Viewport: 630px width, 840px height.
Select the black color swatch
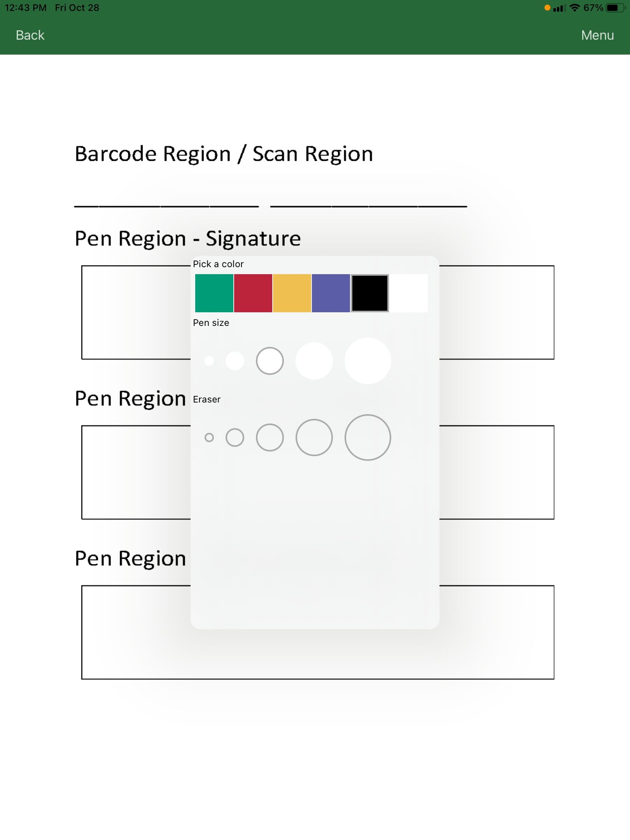coord(370,293)
